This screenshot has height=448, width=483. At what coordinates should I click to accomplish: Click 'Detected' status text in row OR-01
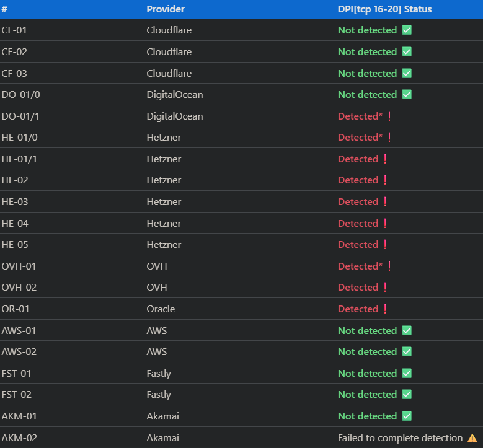[358, 309]
